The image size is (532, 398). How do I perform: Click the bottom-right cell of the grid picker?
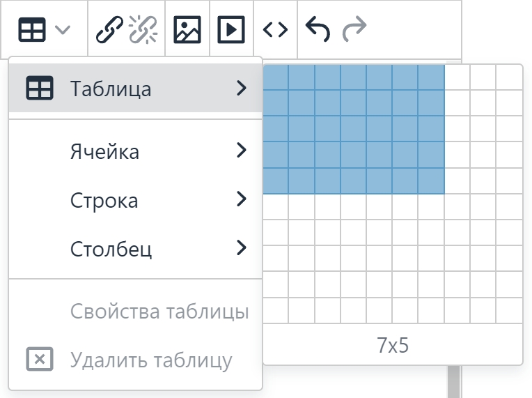pyautogui.click(x=509, y=310)
